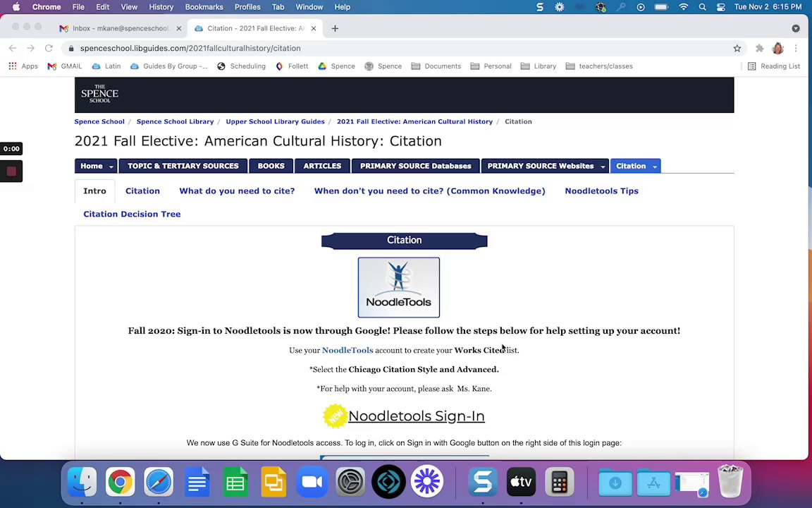The image size is (812, 508).
Task: Open Google Slides from the dock
Action: click(274, 482)
